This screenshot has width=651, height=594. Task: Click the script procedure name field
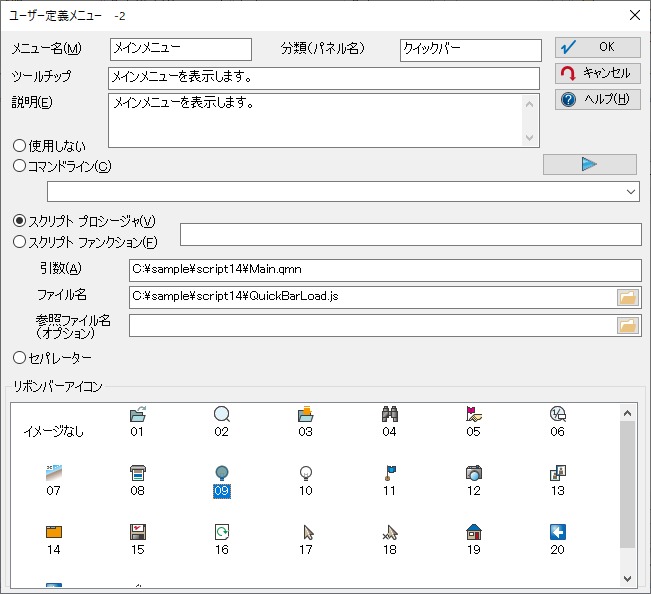411,235
